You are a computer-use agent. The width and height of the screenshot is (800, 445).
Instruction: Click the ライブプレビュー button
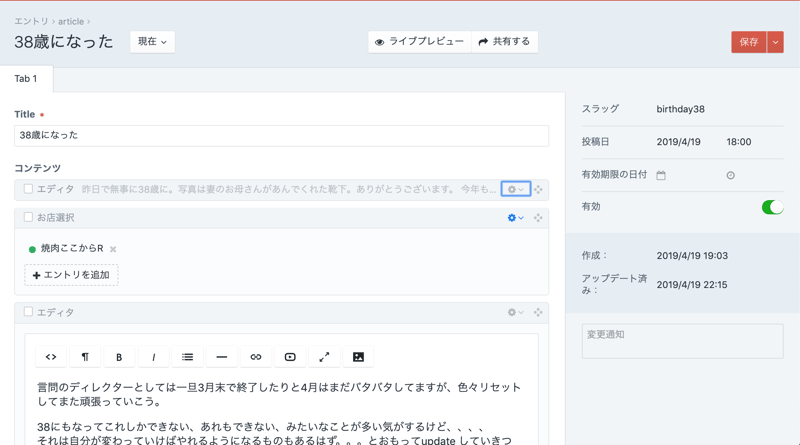pos(419,42)
